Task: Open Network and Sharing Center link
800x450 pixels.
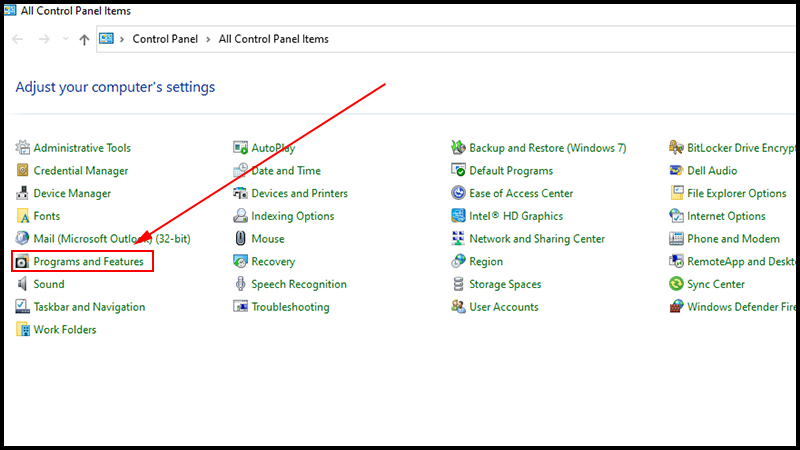Action: (x=537, y=239)
